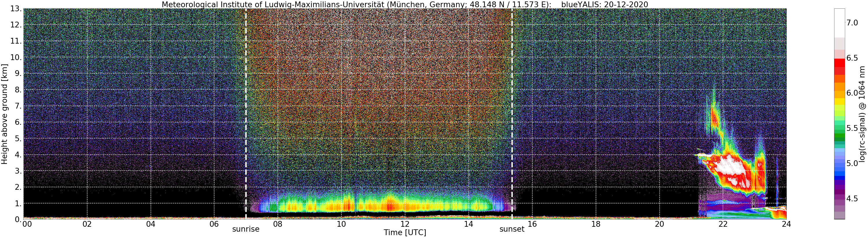
Task: Click the sunset dashed vertical line
Action: [x=512, y=114]
